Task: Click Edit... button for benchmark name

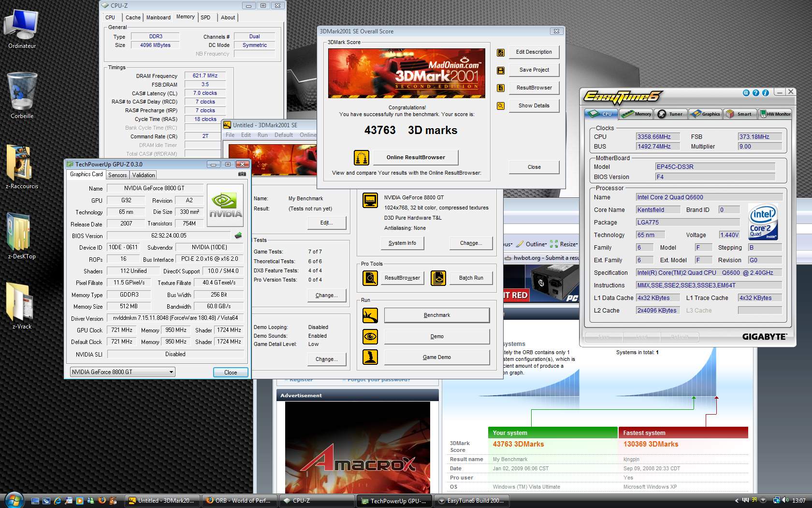Action: (327, 223)
